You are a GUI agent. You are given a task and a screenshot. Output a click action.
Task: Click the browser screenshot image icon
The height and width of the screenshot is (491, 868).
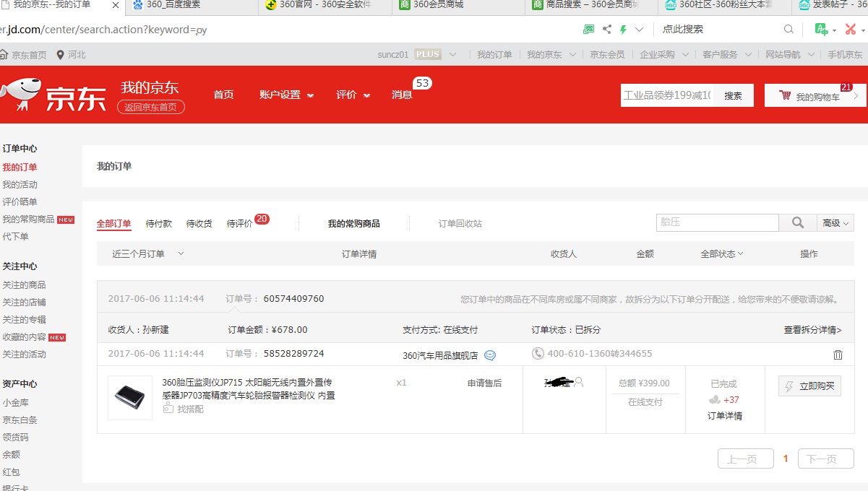coord(589,30)
